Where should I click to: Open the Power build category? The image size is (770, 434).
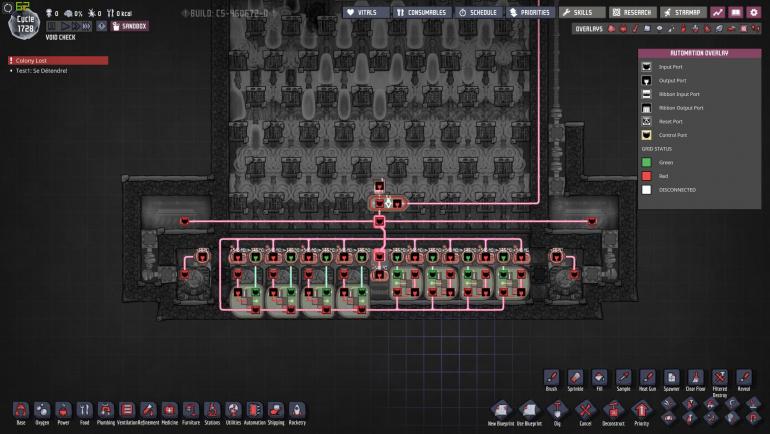click(x=63, y=411)
